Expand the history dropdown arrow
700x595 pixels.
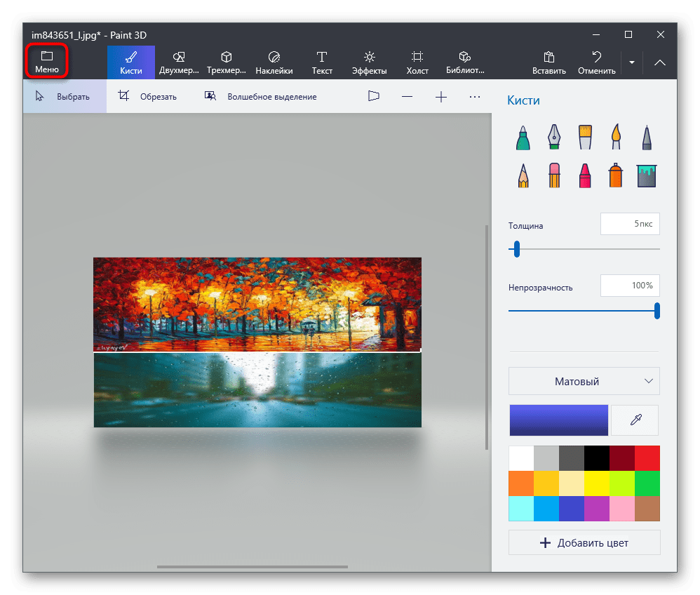632,62
